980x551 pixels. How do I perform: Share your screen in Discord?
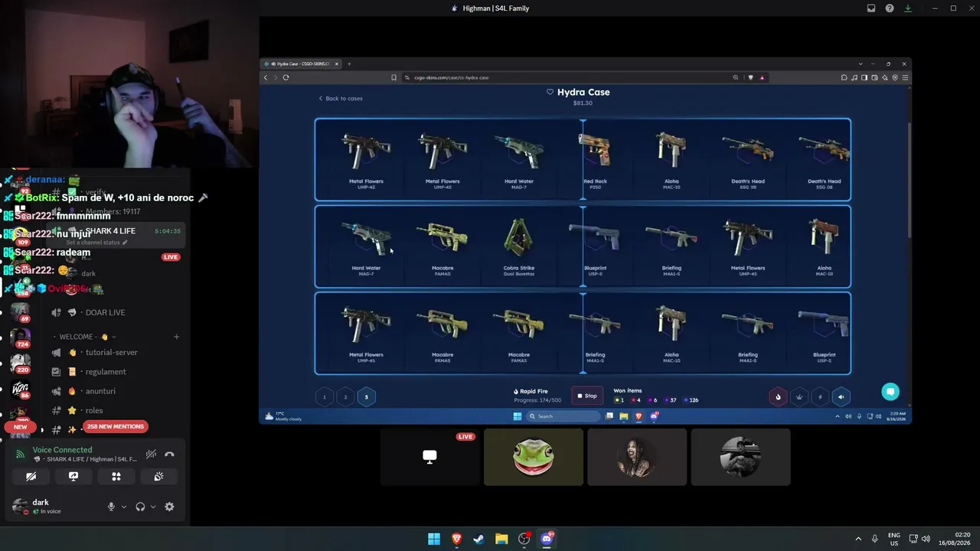[73, 476]
